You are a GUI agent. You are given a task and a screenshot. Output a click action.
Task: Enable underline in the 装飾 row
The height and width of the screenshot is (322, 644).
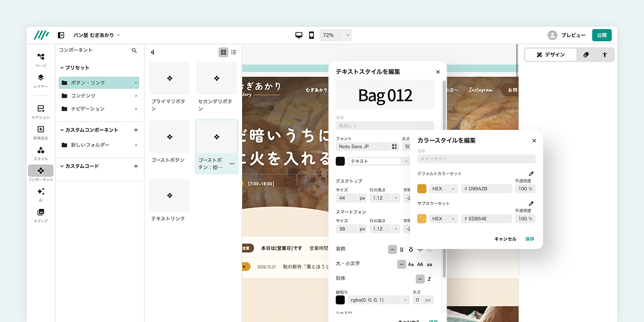[x=401, y=250]
